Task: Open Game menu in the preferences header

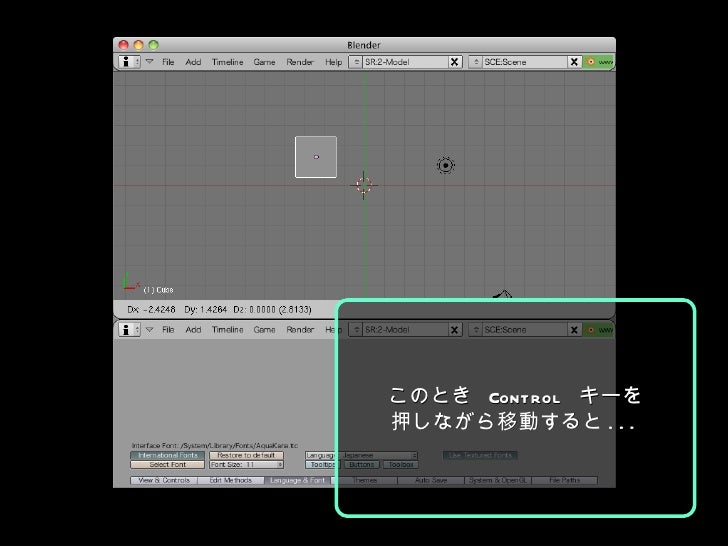Action: coord(264,329)
